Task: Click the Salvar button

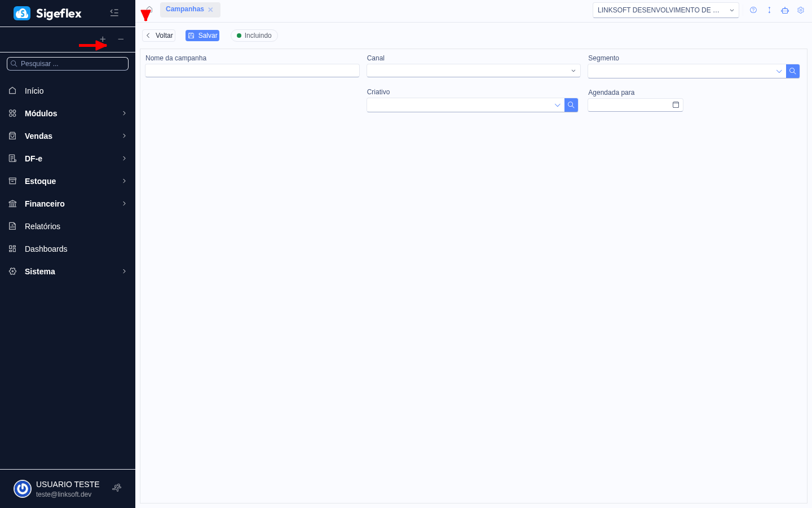Action: [202, 36]
